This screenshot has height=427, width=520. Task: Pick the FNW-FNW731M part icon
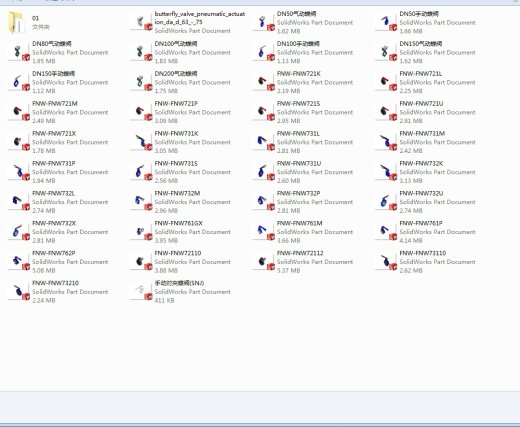[x=386, y=142]
